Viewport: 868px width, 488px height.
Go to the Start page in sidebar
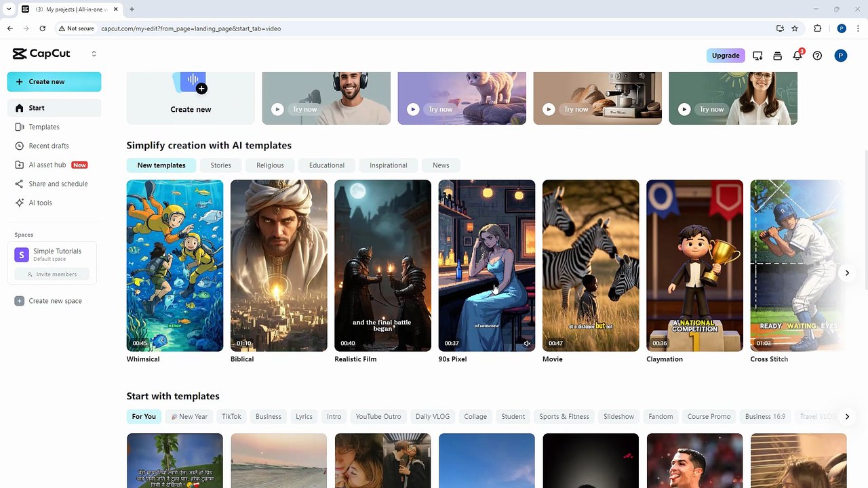(54, 108)
